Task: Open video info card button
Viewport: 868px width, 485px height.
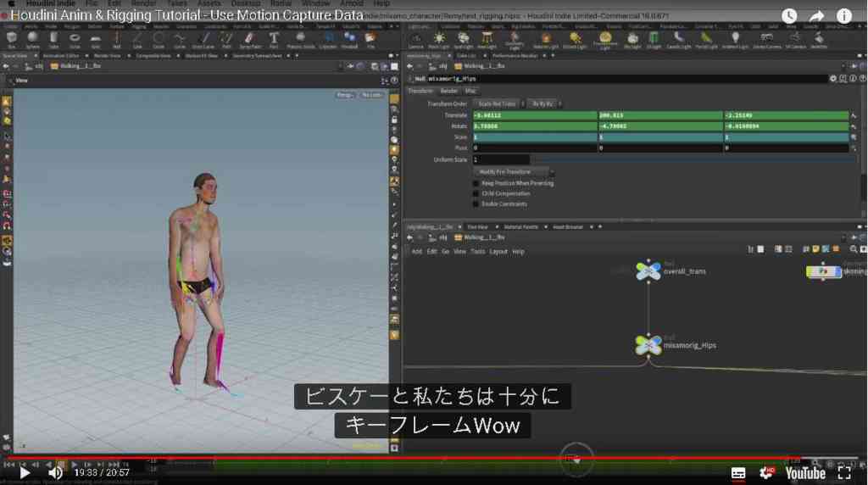Action: tap(843, 16)
